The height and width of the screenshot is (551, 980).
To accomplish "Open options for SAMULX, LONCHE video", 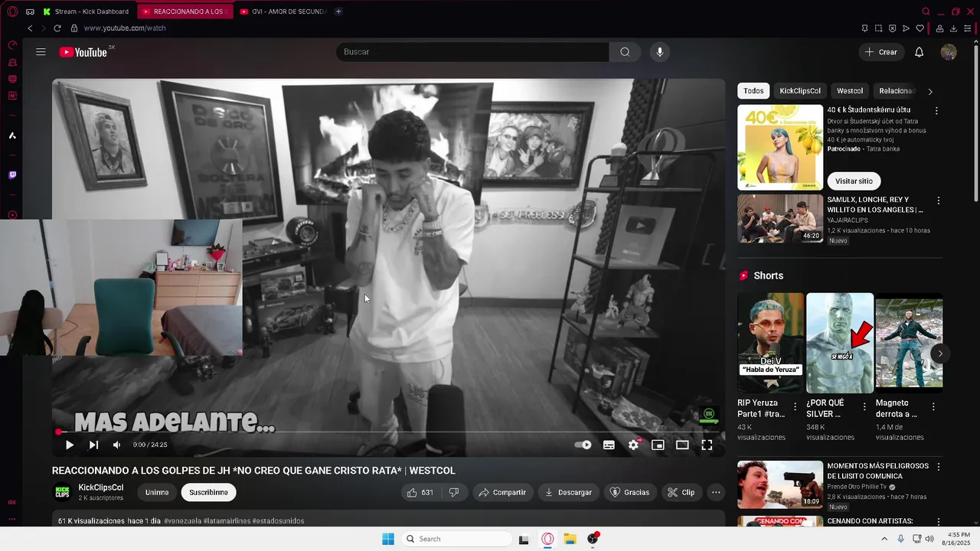I will (x=938, y=201).
